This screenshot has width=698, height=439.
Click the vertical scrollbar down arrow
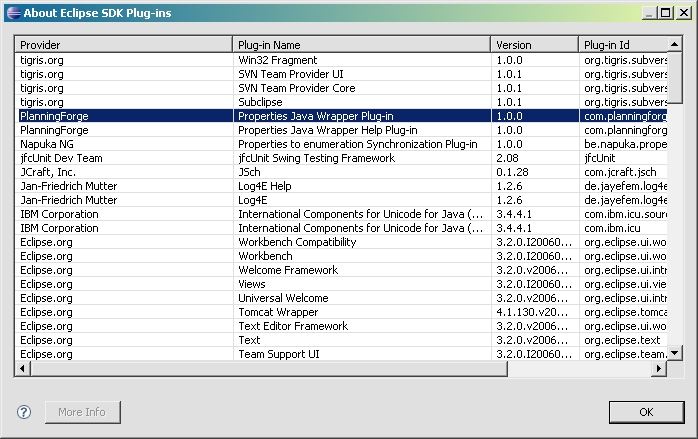[x=674, y=353]
